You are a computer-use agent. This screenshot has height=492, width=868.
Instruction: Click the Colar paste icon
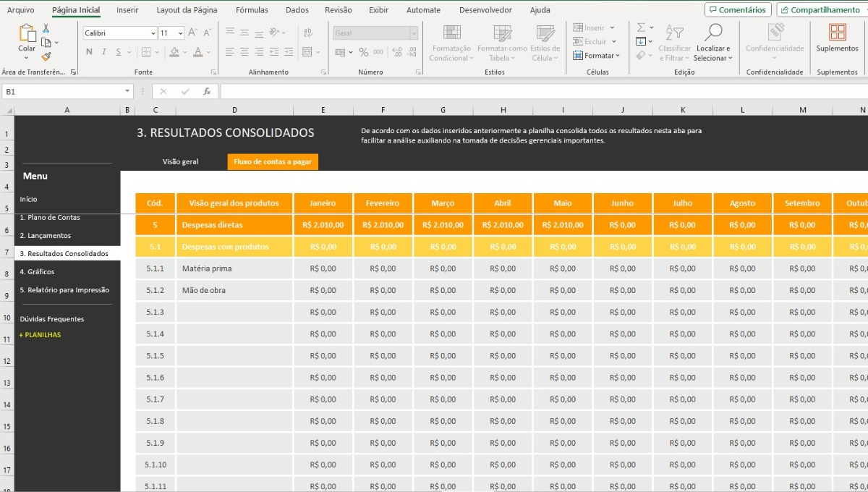tap(27, 35)
